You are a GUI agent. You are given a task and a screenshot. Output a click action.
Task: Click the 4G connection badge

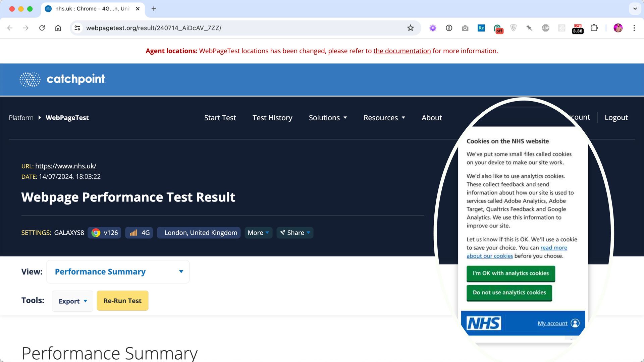tap(139, 233)
